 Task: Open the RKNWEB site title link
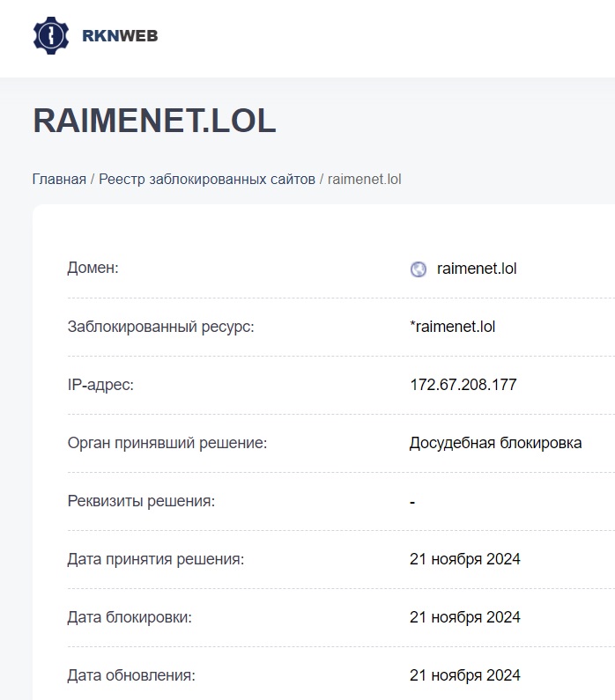pyautogui.click(x=120, y=36)
